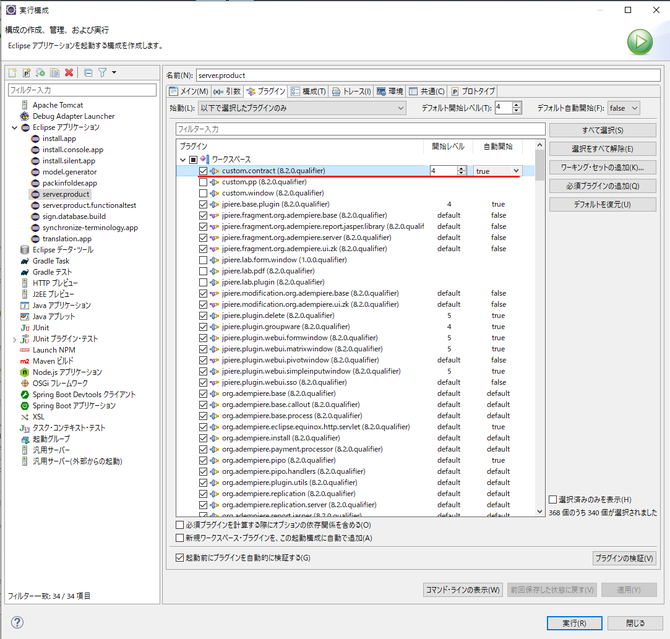670x639 pixels.
Task: Click plugin list scroll up arrow
Action: (540, 145)
